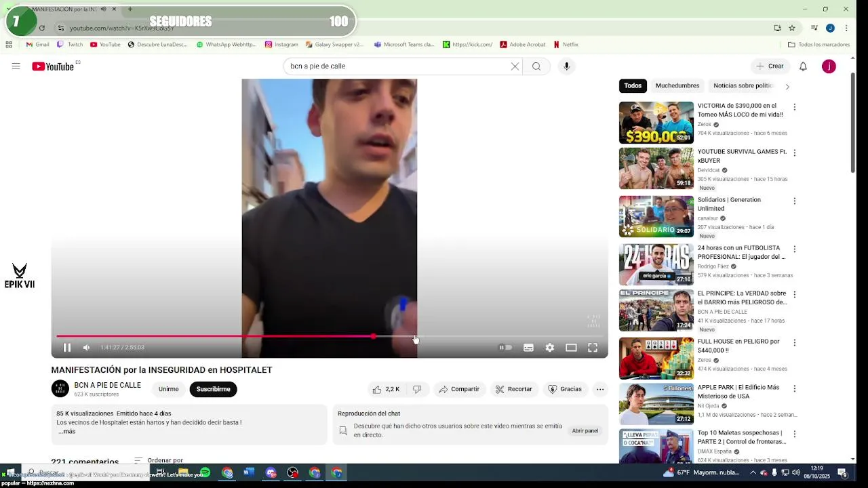Mute the video with speaker icon
Viewport: 868px width, 488px height.
point(87,348)
